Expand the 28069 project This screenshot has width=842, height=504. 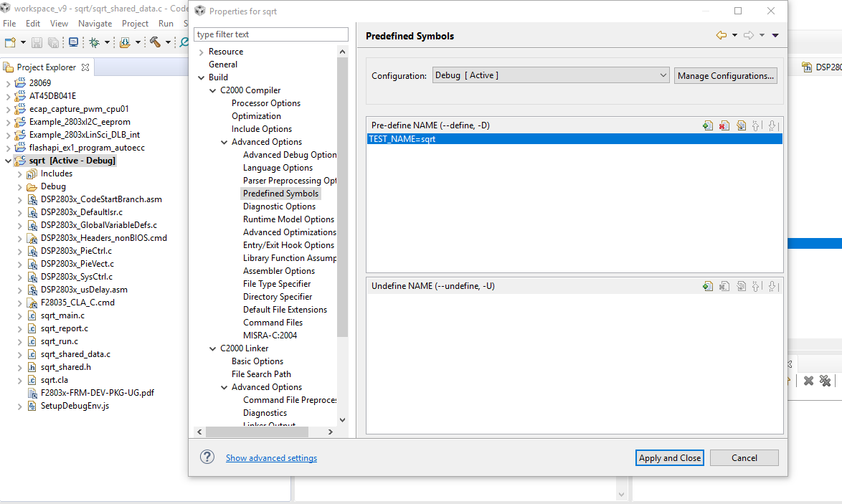tap(8, 83)
